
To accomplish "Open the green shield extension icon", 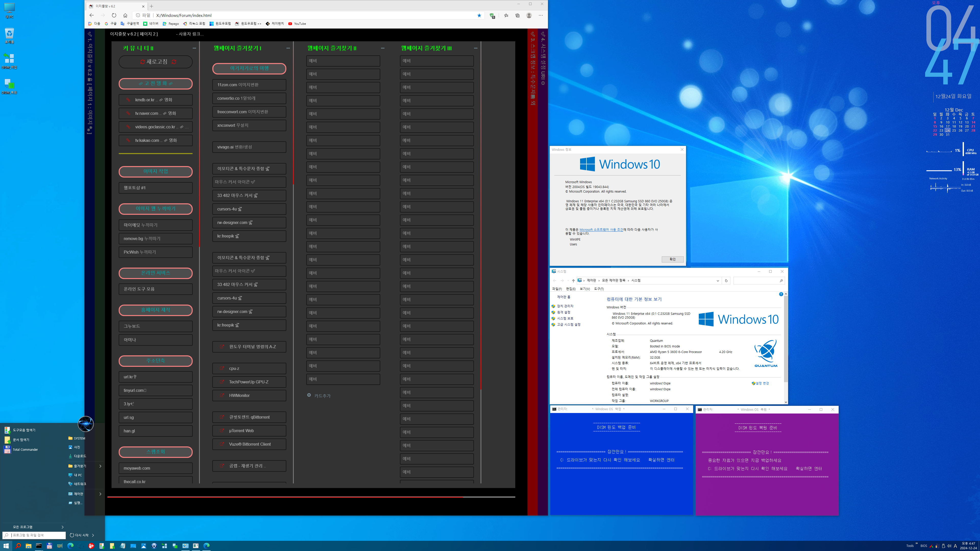I will coord(492,16).
